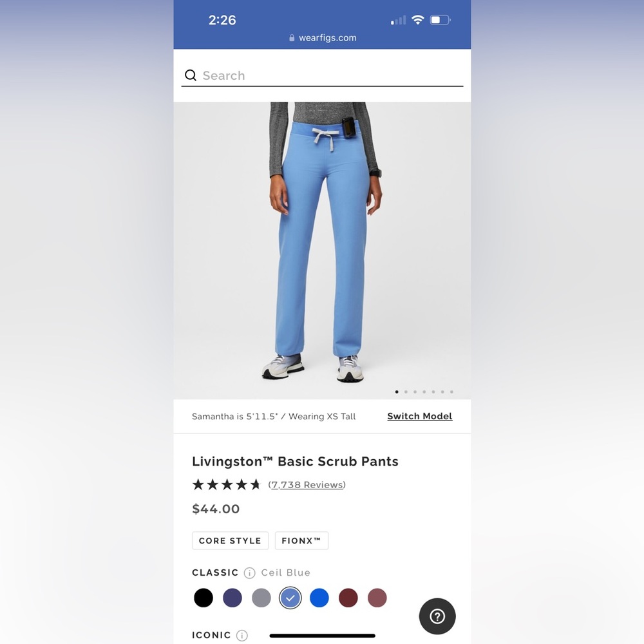Screen dimensions: 644x644
Task: Select the black color swatch
Action: [x=204, y=598]
